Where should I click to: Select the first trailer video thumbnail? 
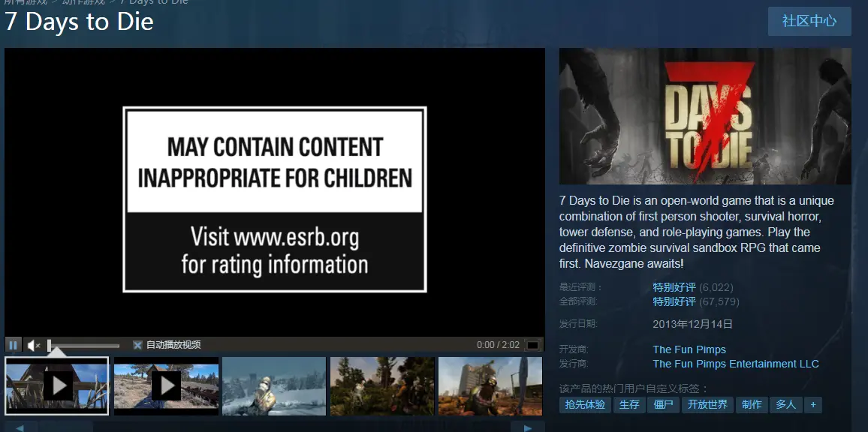56,385
